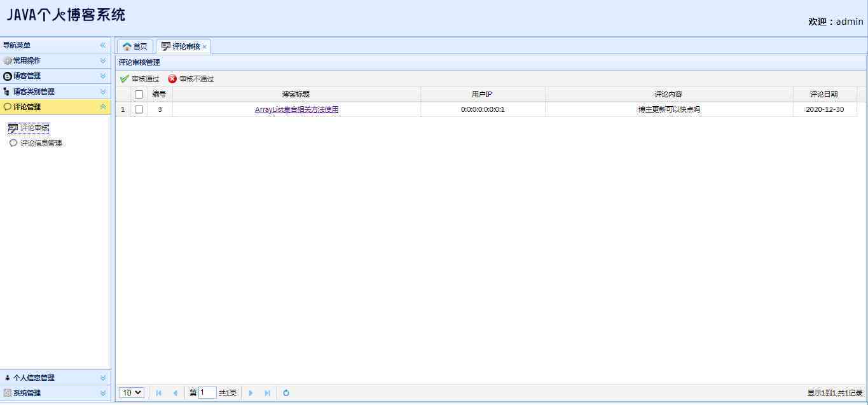
Task: Click the JAVA个人博客系统 title
Action: (66, 15)
